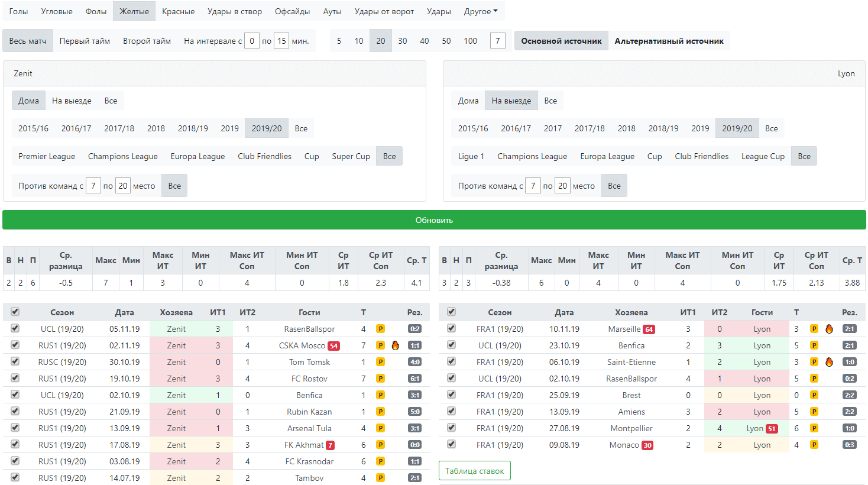Viewport: 868px width, 485px height.
Task: Click result badge 4:0 in Tom Tomsk row
Action: (414, 362)
